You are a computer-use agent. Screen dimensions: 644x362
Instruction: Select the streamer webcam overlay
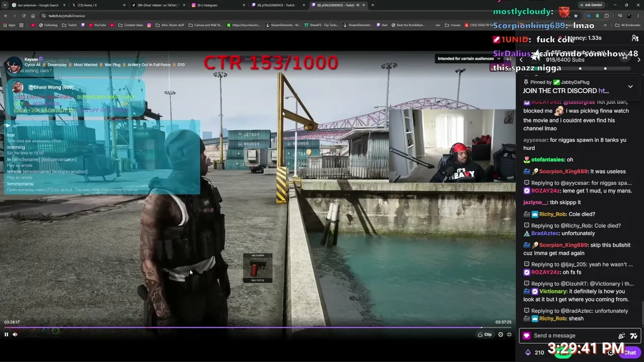(x=452, y=145)
